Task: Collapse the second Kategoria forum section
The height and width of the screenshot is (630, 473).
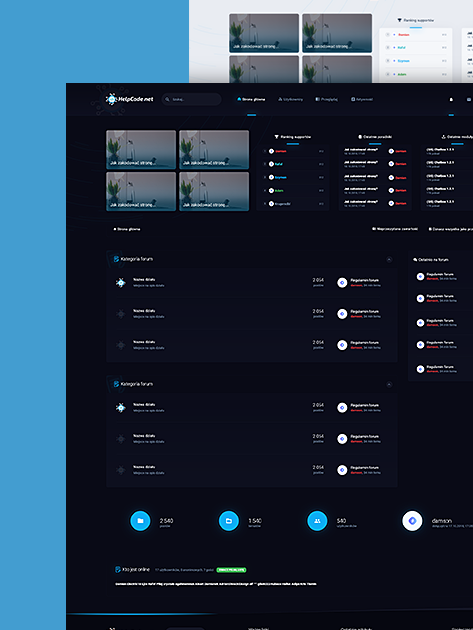Action: (x=389, y=385)
